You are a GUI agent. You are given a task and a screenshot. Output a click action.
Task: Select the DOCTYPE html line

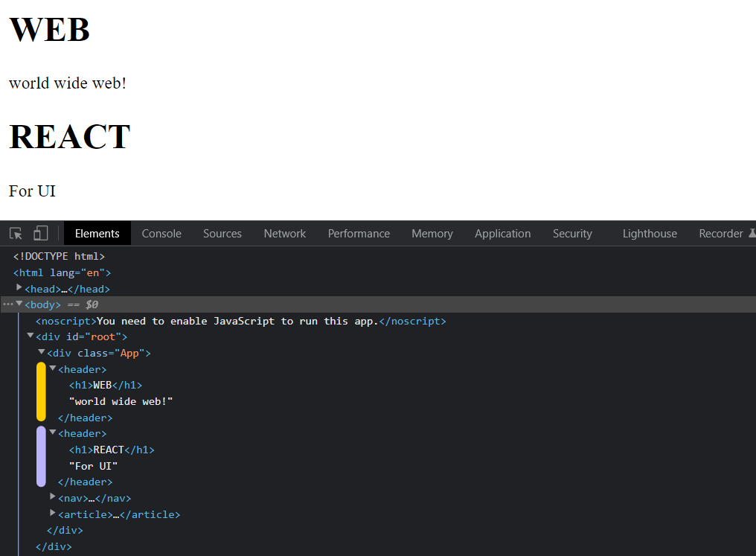point(59,257)
